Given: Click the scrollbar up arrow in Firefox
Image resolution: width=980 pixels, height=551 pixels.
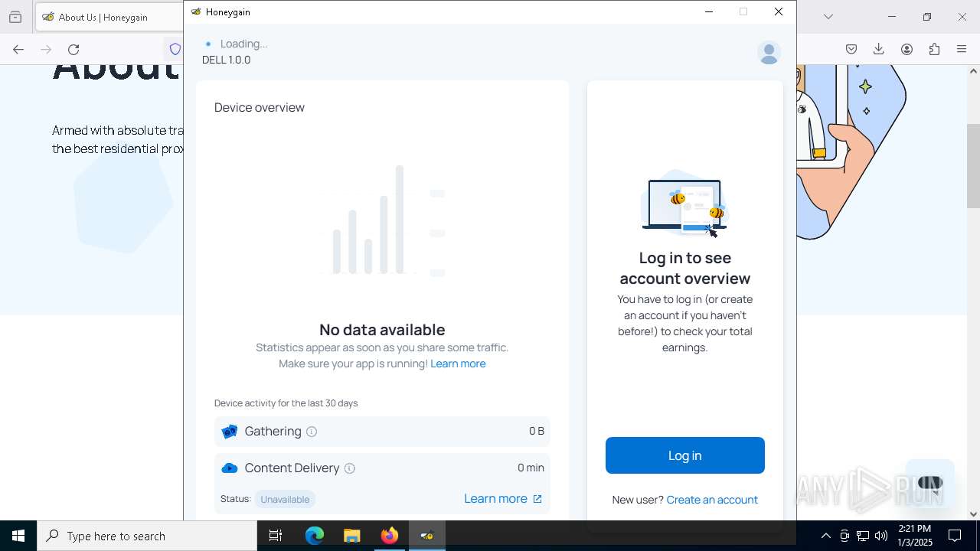Looking at the screenshot, I should click(x=973, y=71).
